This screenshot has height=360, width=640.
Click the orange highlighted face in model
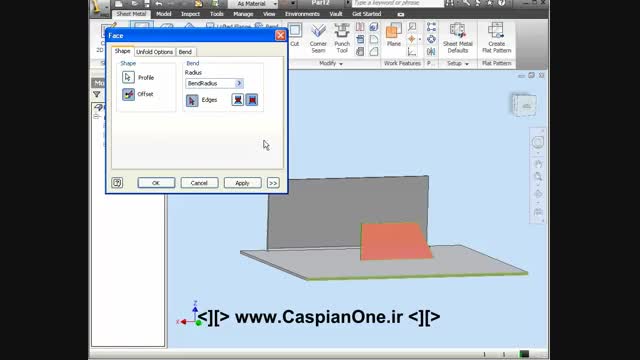point(395,241)
